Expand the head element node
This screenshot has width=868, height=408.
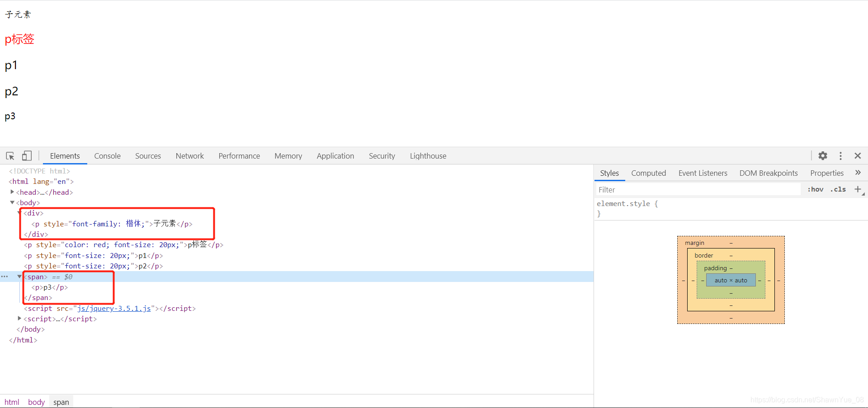(x=12, y=192)
